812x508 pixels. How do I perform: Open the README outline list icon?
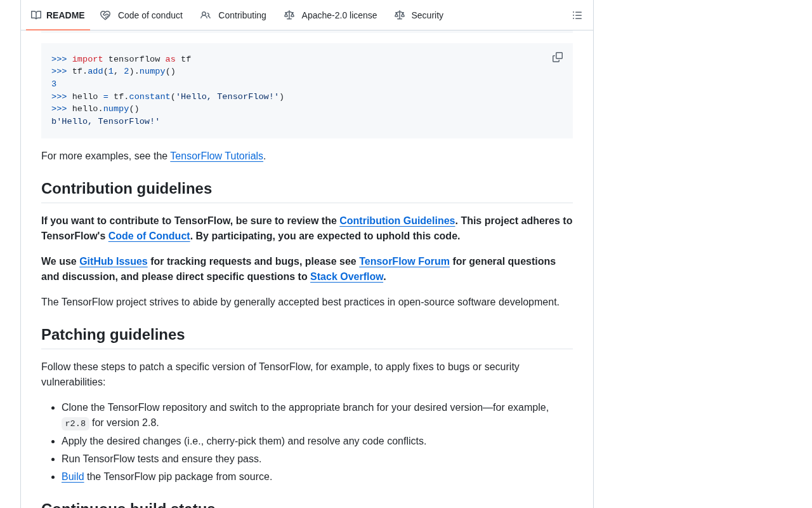577,15
